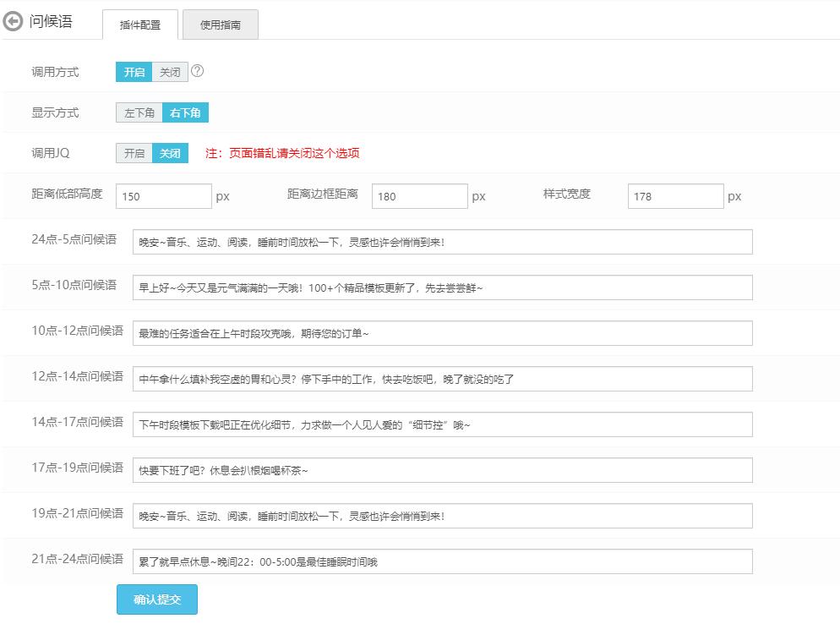Disable 调用方式 with the 关闭 option
Image resolution: width=840 pixels, height=635 pixels.
click(x=170, y=72)
